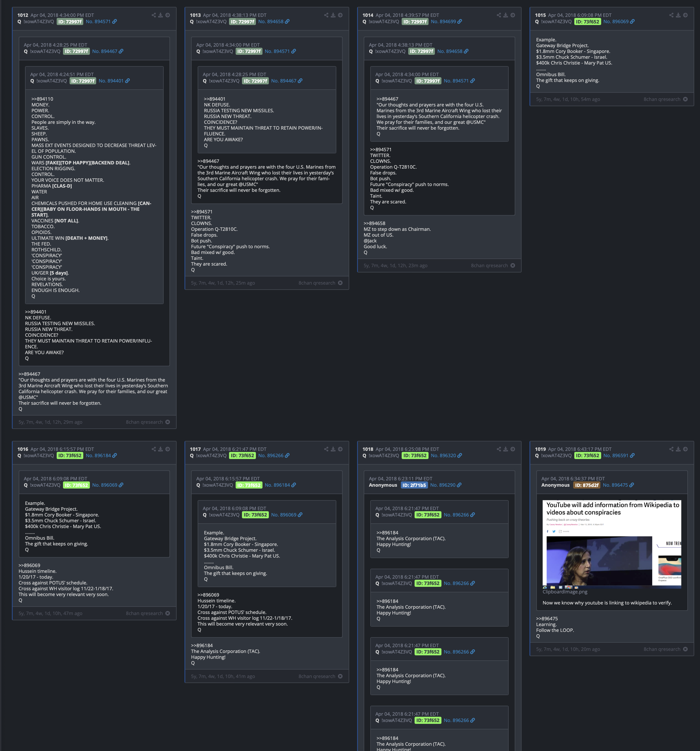
Task: Open link No. 896266 in post 1017 header
Action: click(x=274, y=456)
